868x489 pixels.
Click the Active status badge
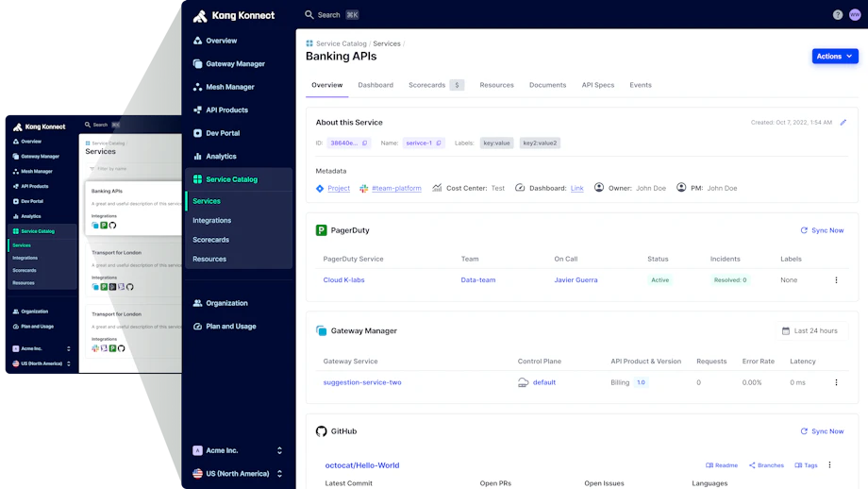(659, 280)
